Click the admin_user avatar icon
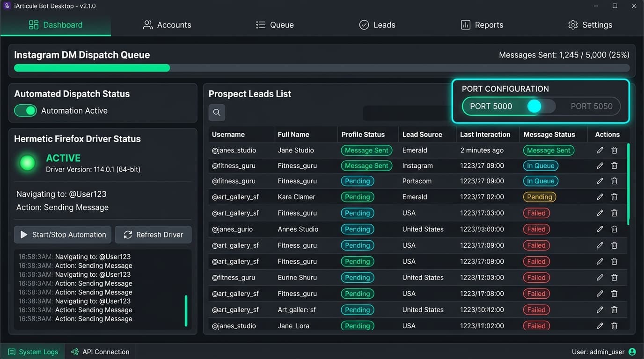This screenshot has width=644, height=359. (x=632, y=352)
